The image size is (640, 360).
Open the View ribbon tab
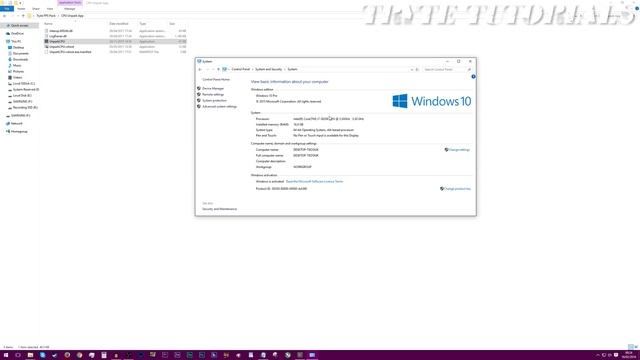(x=50, y=9)
